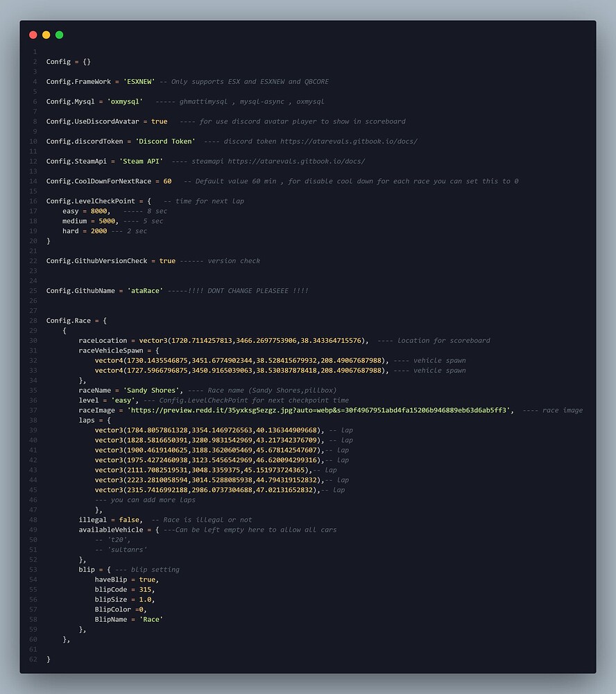The width and height of the screenshot is (616, 694).
Task: Select the blipCode value 315
Action: (145, 589)
